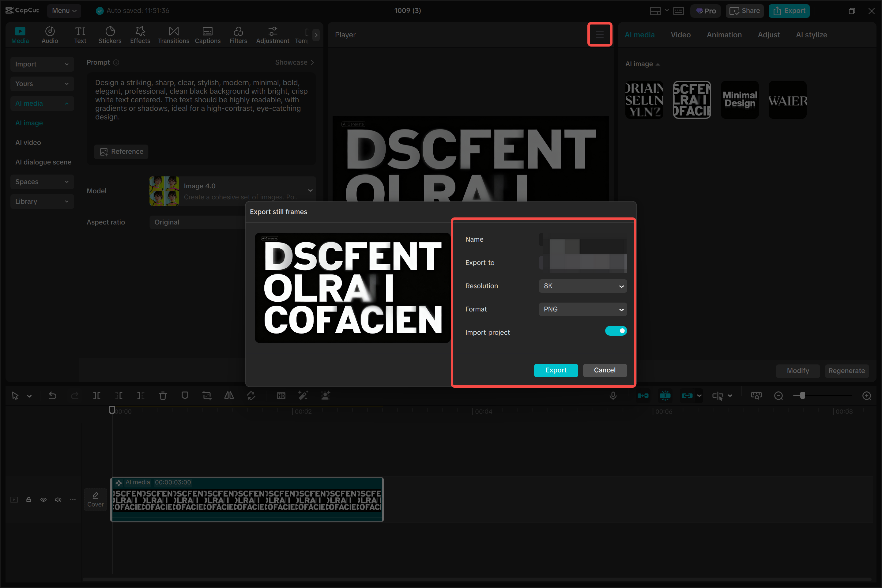This screenshot has height=588, width=882.
Task: Select the WAIER generated image thumbnail
Action: [x=787, y=100]
